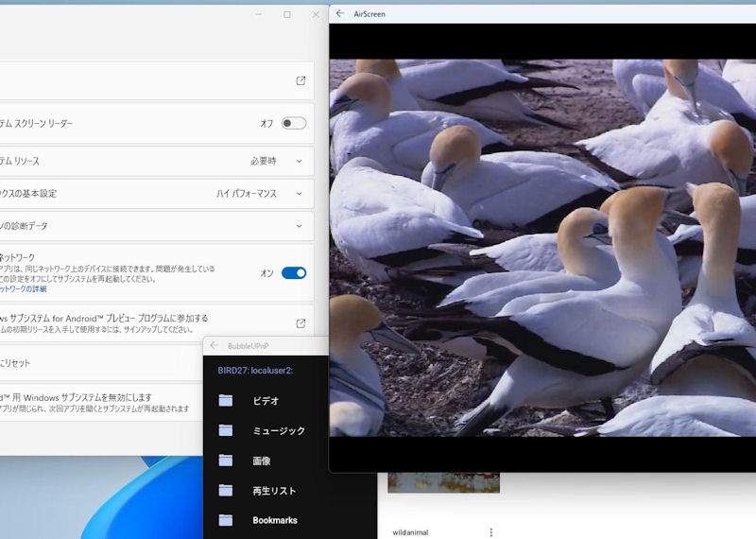Screen dimensions: 756x539
Task: Open the Android preview program external link icon
Action: click(x=301, y=323)
